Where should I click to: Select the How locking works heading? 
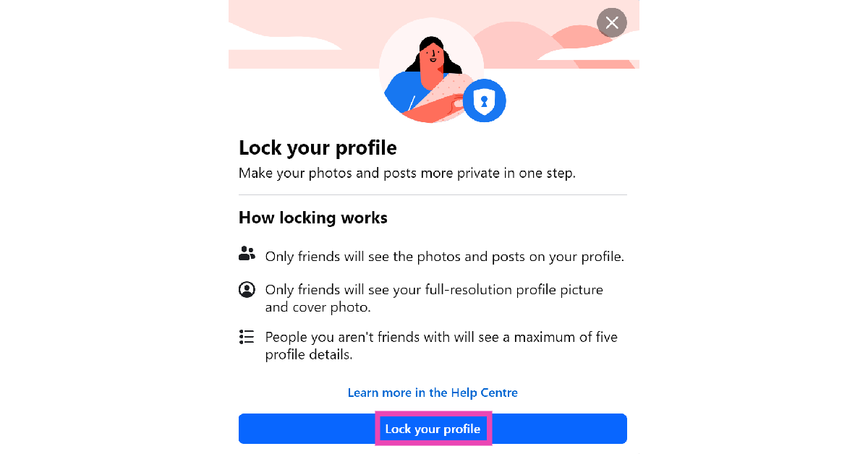[x=313, y=218]
